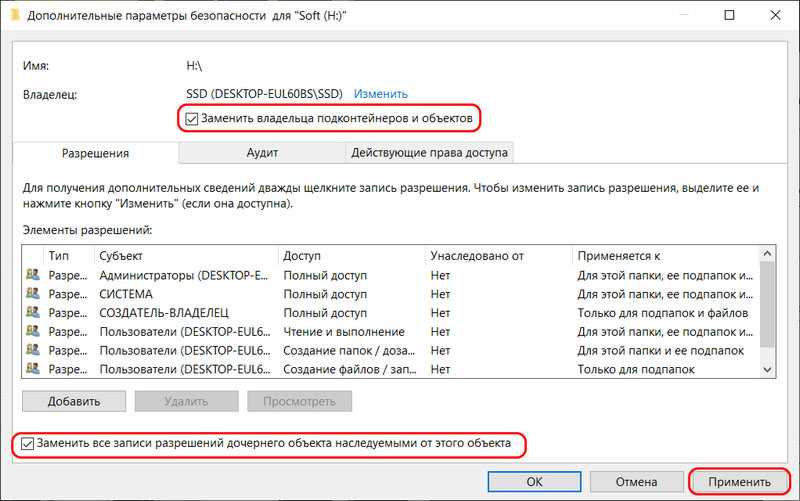Click the Унаследовано от column header
Image resolution: width=800 pixels, height=501 pixels.
pyautogui.click(x=497, y=256)
